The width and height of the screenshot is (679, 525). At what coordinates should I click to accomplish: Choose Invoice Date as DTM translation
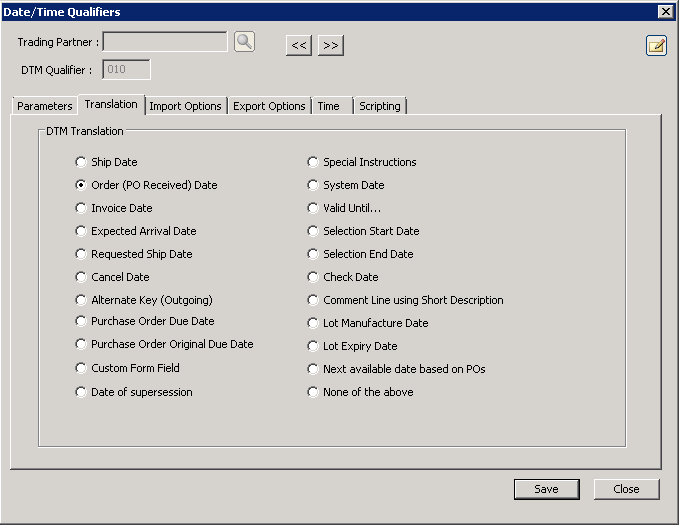(x=81, y=208)
